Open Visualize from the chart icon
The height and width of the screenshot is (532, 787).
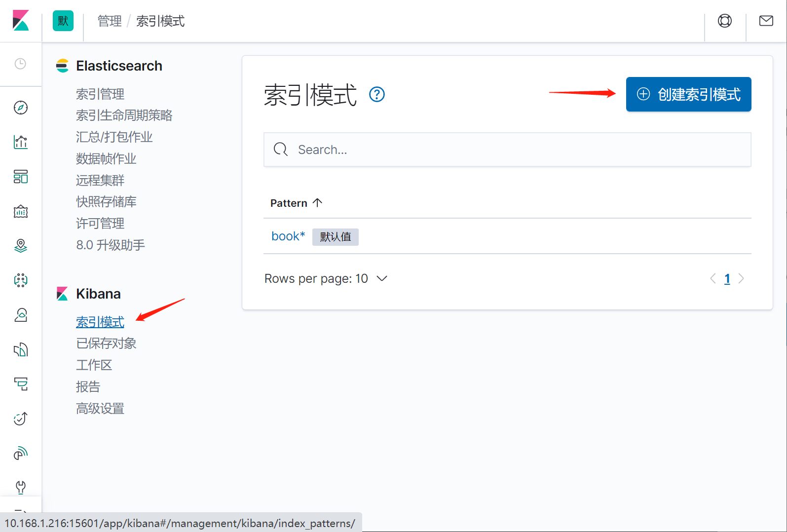[21, 142]
